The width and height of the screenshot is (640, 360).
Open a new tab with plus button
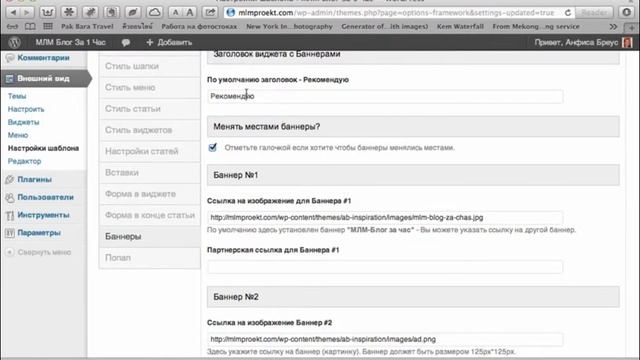pyautogui.click(x=632, y=27)
